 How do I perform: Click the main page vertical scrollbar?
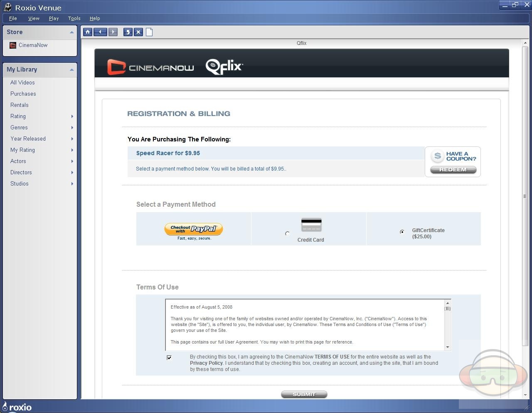525,196
